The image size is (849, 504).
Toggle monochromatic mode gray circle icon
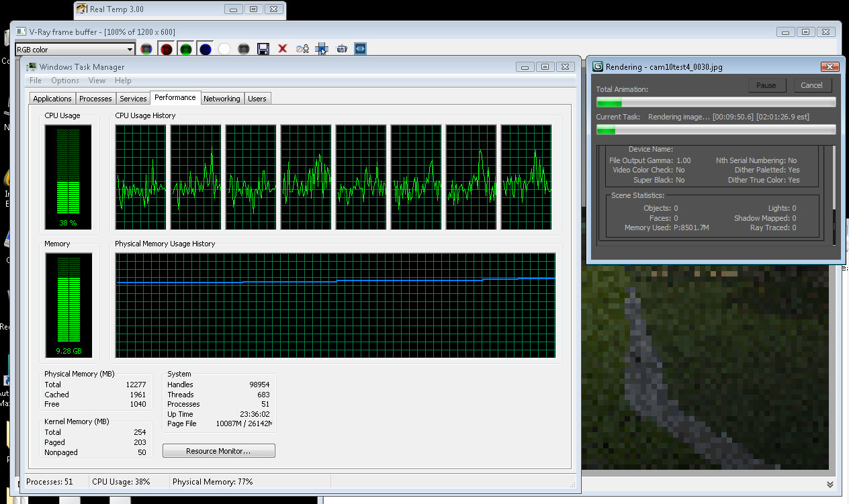point(244,49)
